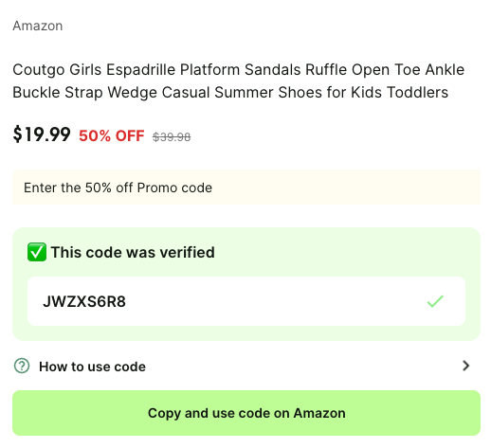
Task: Click the crossed-out $39.98 original price
Action: tap(172, 137)
